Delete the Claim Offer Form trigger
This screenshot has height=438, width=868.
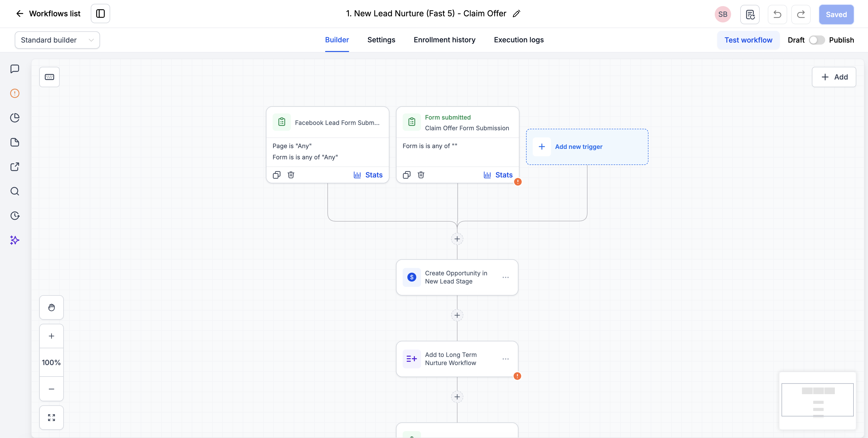click(421, 175)
